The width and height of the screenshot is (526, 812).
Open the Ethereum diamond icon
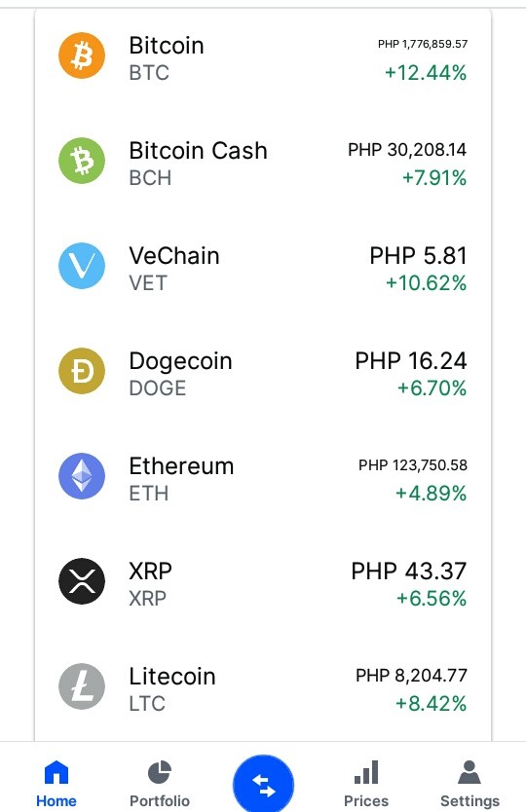point(82,476)
